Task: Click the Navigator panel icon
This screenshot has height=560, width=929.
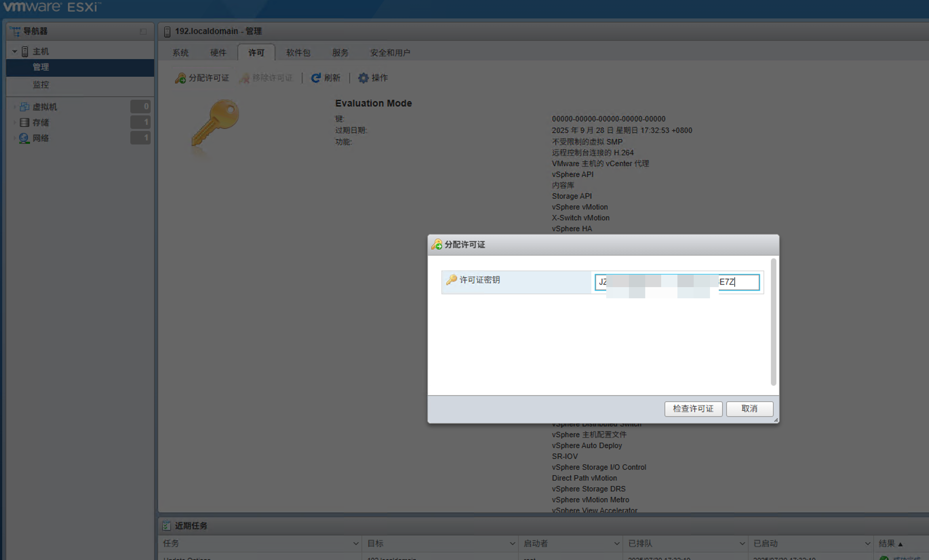Action: [15, 31]
